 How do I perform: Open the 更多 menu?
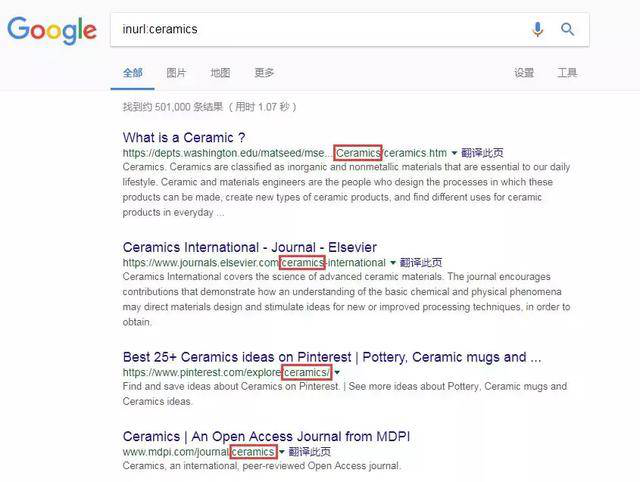(x=264, y=73)
